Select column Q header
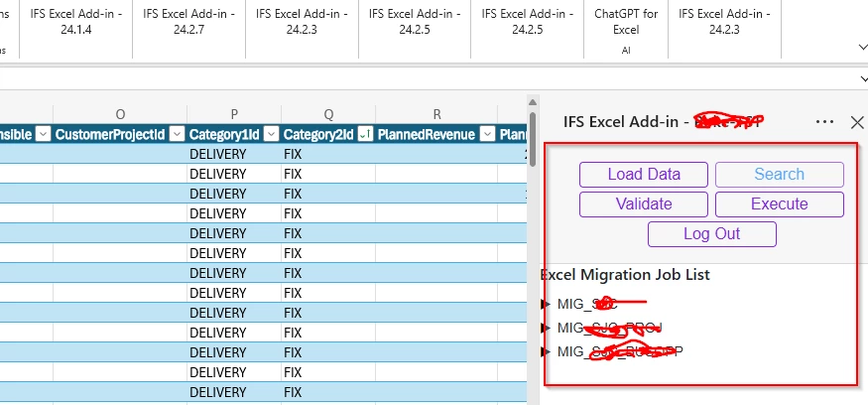Image resolution: width=868 pixels, height=405 pixels. 328,114
